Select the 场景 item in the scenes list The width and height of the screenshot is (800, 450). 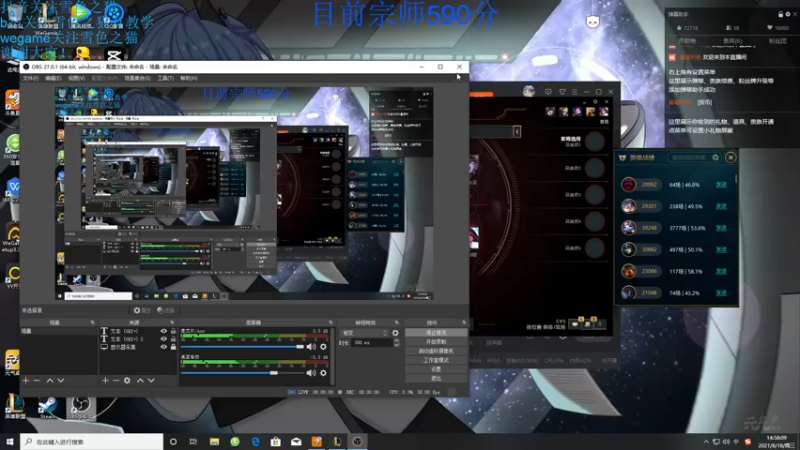click(x=58, y=331)
